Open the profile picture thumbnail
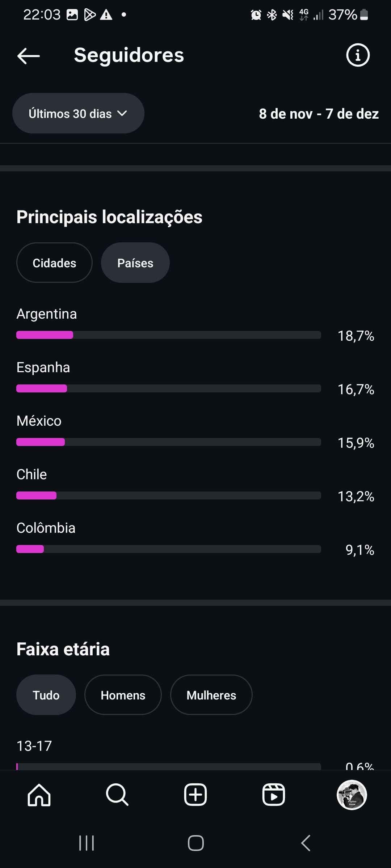The width and height of the screenshot is (391, 868). 352,795
